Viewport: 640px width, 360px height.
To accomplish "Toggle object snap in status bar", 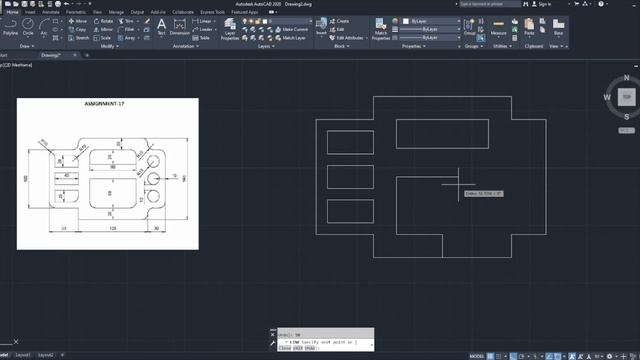I will coord(558,356).
